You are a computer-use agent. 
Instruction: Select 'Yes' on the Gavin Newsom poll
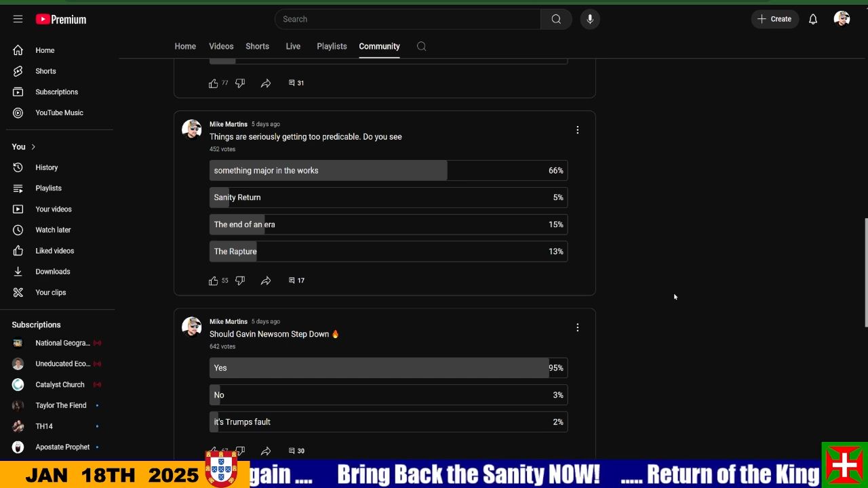[x=388, y=368]
